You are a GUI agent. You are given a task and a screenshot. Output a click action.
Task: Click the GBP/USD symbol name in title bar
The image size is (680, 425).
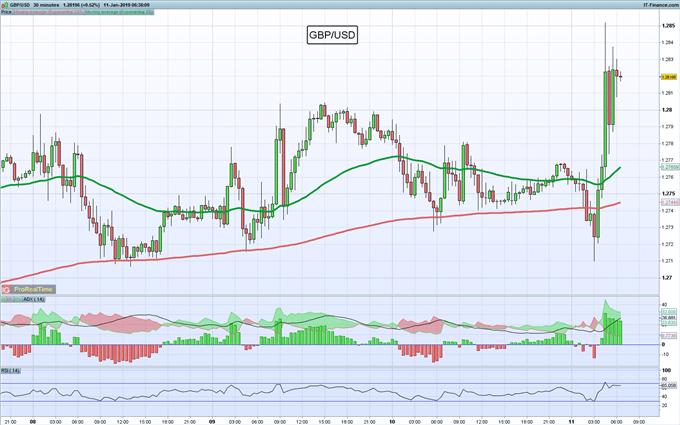[x=19, y=5]
